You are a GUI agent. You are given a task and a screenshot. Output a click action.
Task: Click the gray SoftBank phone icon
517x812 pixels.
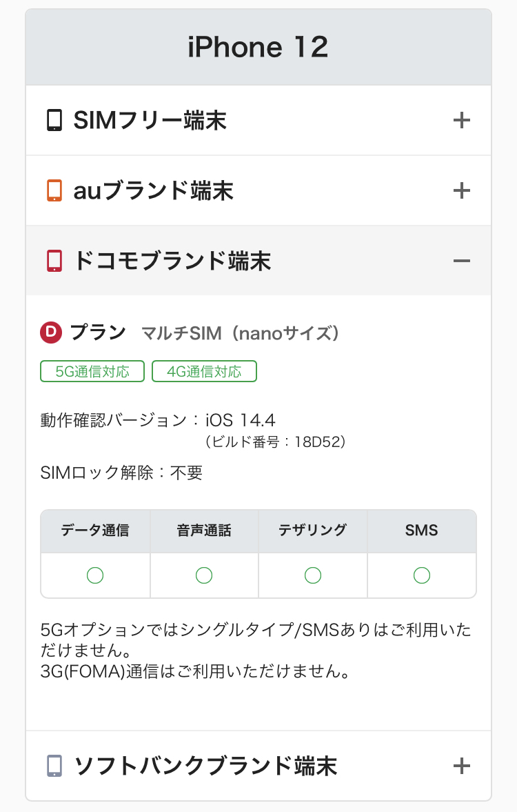[x=54, y=766]
